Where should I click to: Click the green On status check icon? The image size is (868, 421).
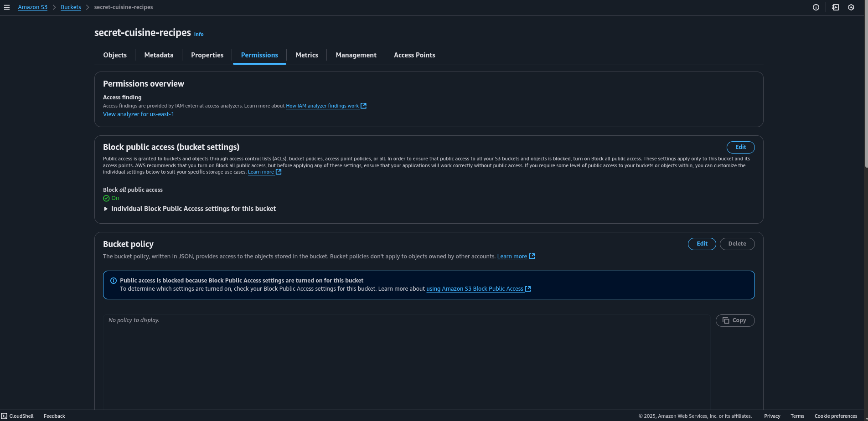(x=106, y=198)
